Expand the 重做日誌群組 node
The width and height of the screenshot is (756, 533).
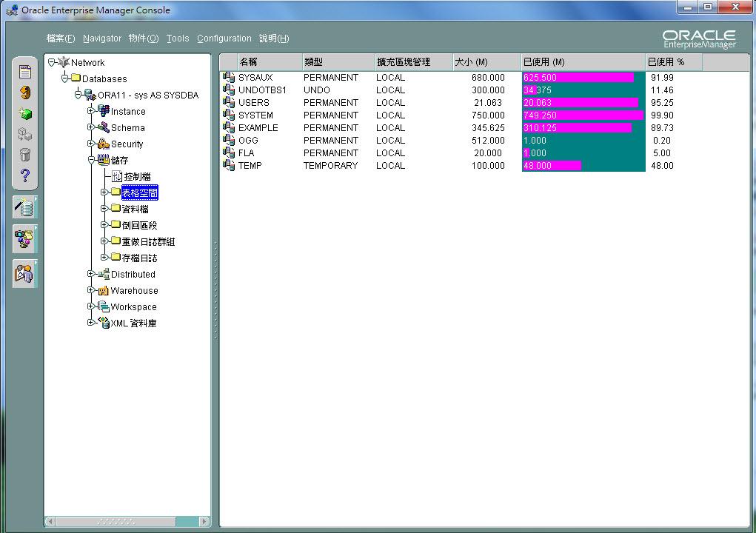104,241
